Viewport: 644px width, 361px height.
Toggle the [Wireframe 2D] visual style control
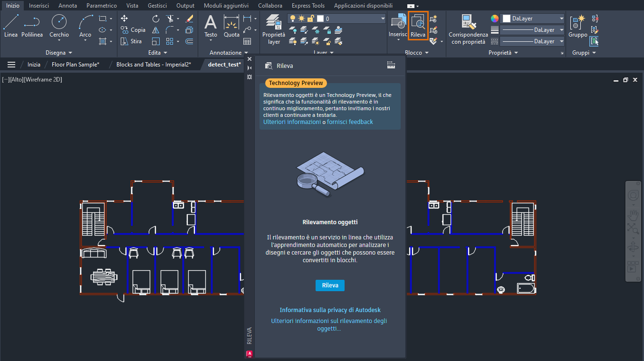tap(43, 79)
